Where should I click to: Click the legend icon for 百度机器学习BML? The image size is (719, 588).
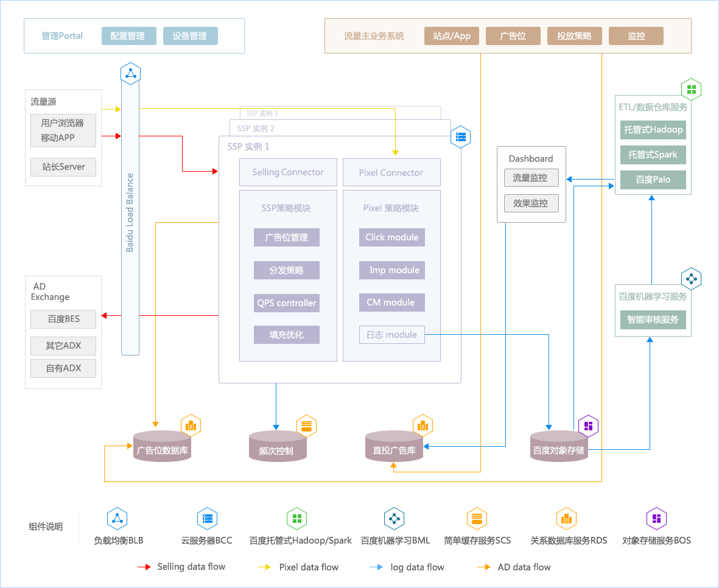point(394,519)
